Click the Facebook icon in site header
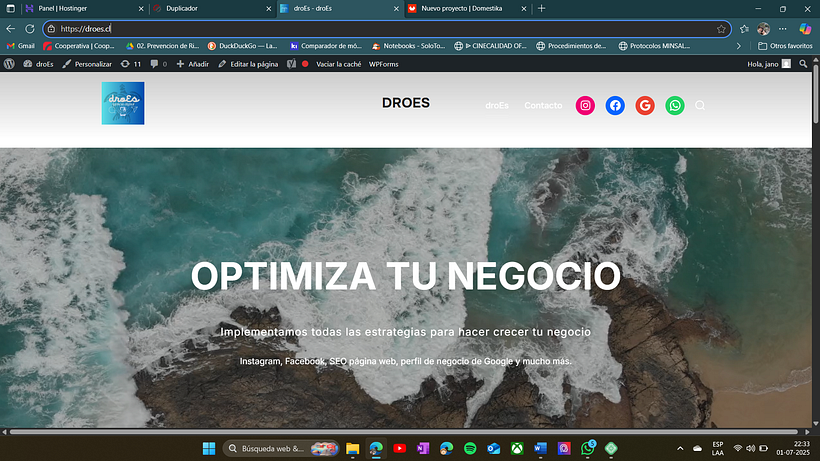The image size is (820, 461). click(x=615, y=105)
